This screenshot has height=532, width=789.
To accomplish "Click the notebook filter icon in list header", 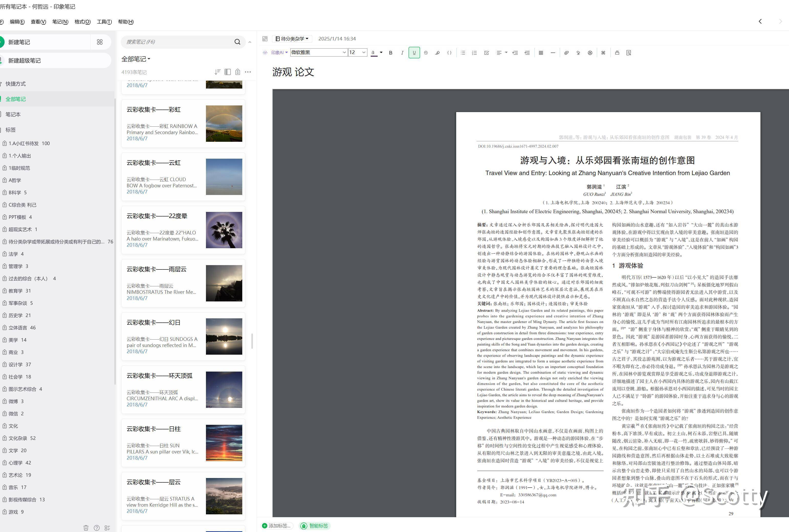I will click(238, 72).
